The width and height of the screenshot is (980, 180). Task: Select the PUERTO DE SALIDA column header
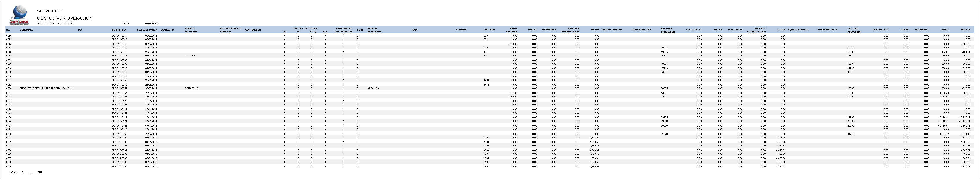point(191,30)
